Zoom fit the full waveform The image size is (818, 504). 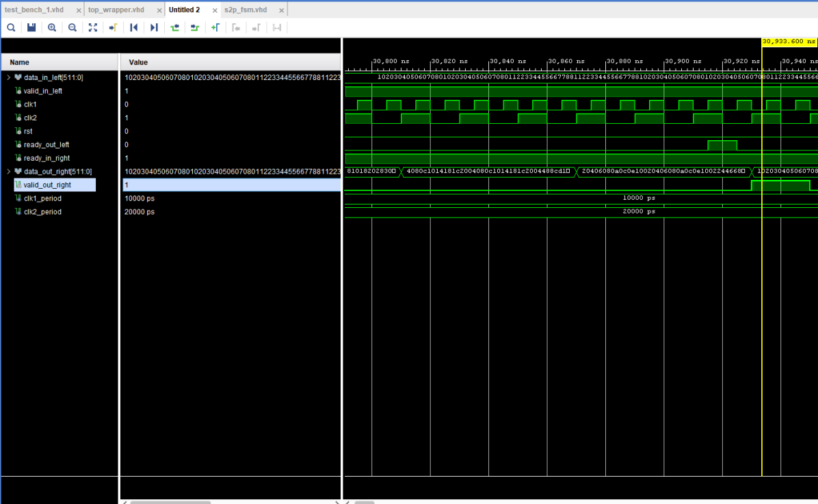pos(93,27)
